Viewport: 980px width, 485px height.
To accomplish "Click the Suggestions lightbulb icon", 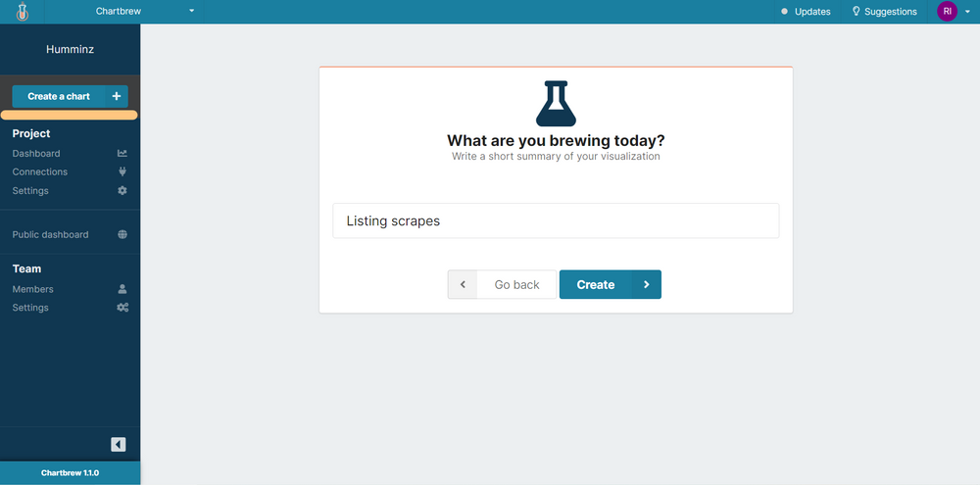I will 856,12.
